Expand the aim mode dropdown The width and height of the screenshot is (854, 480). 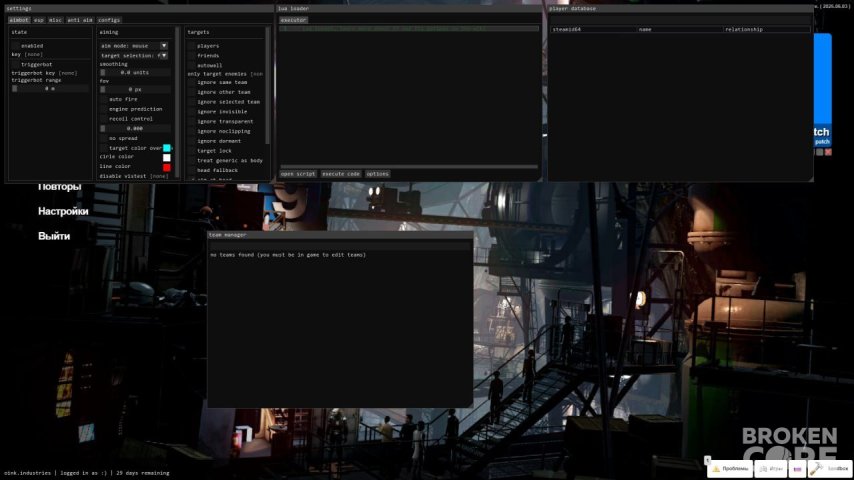(133, 46)
